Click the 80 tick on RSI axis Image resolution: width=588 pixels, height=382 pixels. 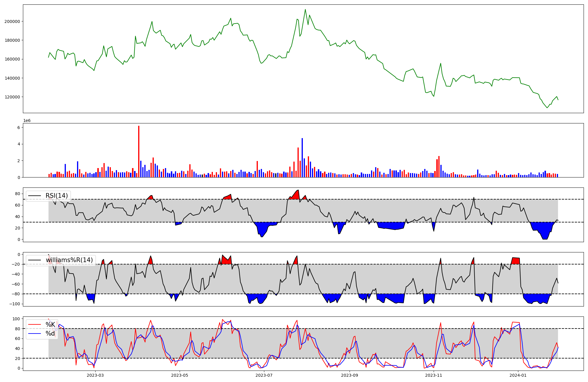click(x=18, y=194)
